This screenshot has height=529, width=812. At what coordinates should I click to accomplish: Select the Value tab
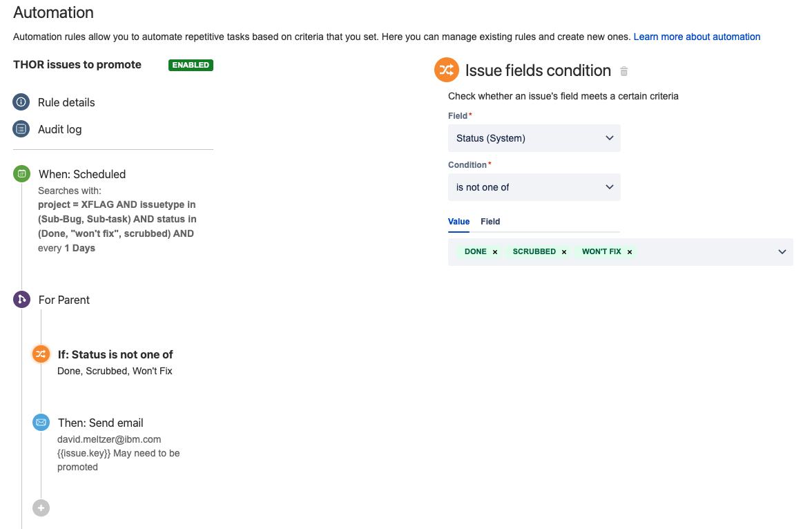[x=458, y=222]
